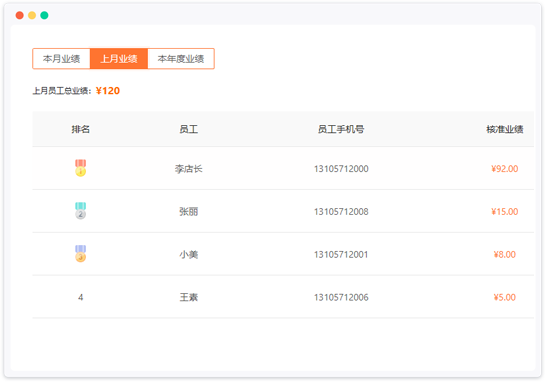Click the 员工 column header

[188, 129]
